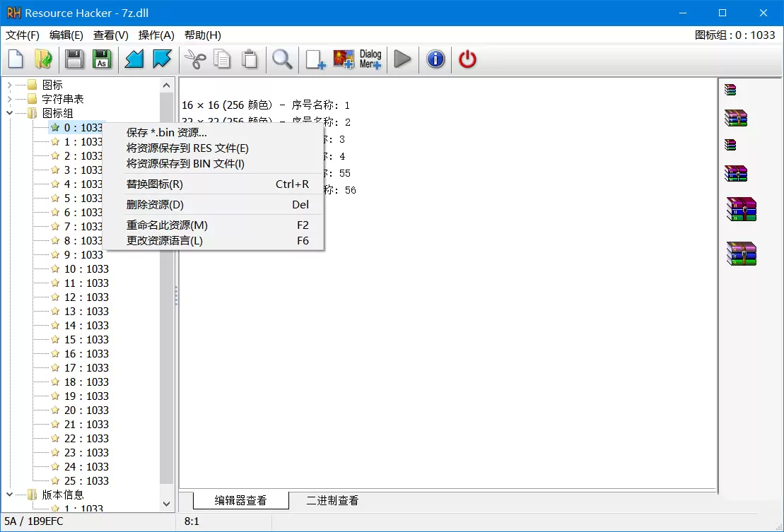Screen dimensions: 784x532
Task: Expand the 图标 folder node
Action: click(x=9, y=85)
